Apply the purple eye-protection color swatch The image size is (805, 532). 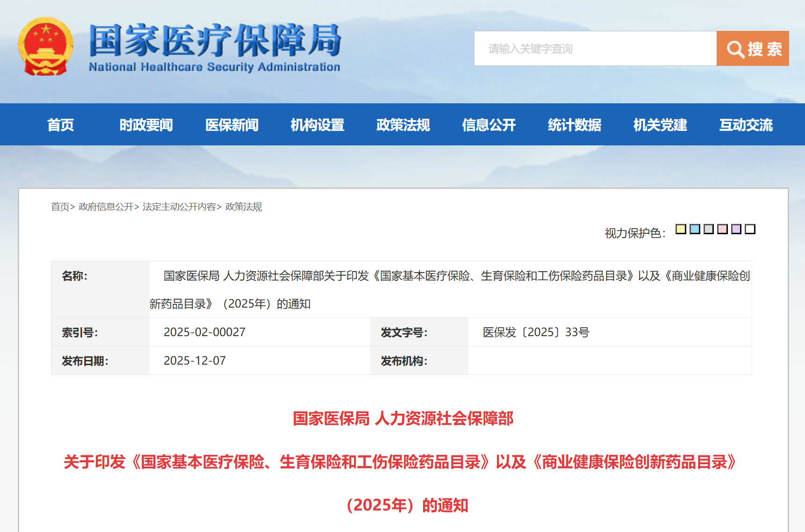pos(736,229)
